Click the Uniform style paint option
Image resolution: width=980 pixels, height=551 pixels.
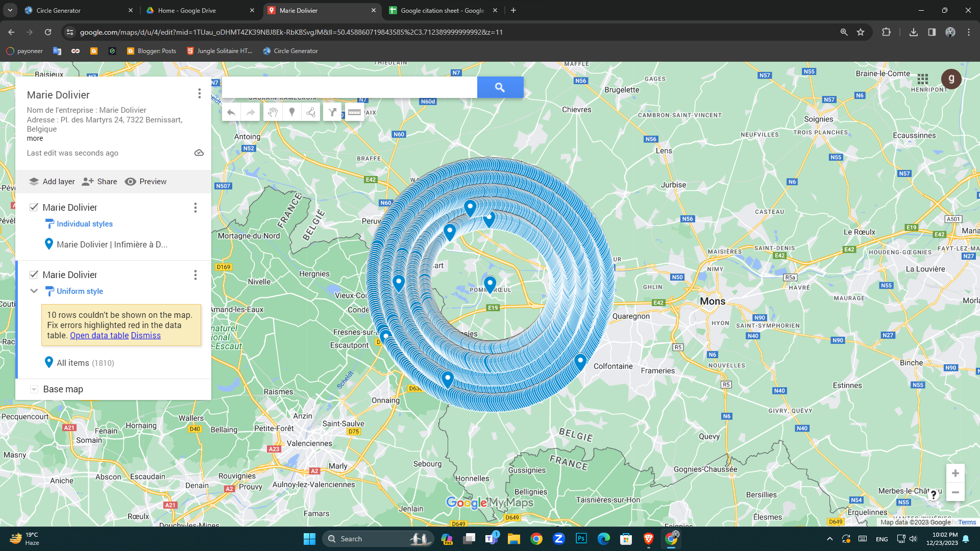pyautogui.click(x=80, y=291)
